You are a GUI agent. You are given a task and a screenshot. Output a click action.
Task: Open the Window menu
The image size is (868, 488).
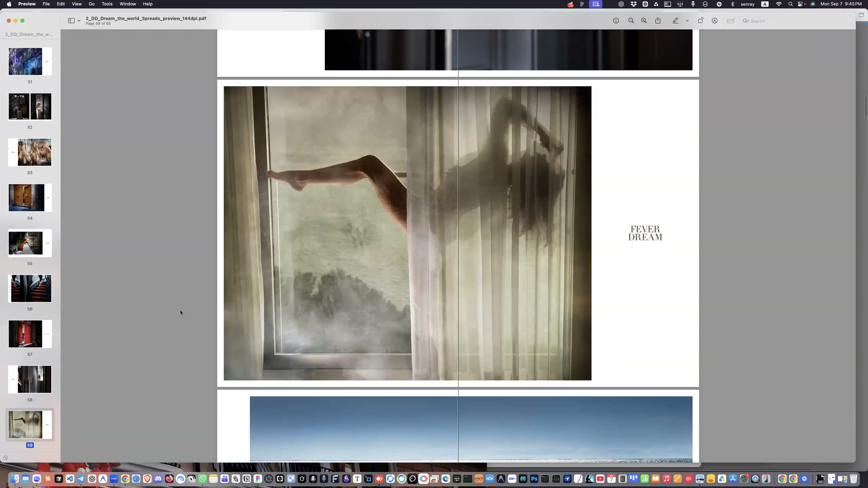128,4
